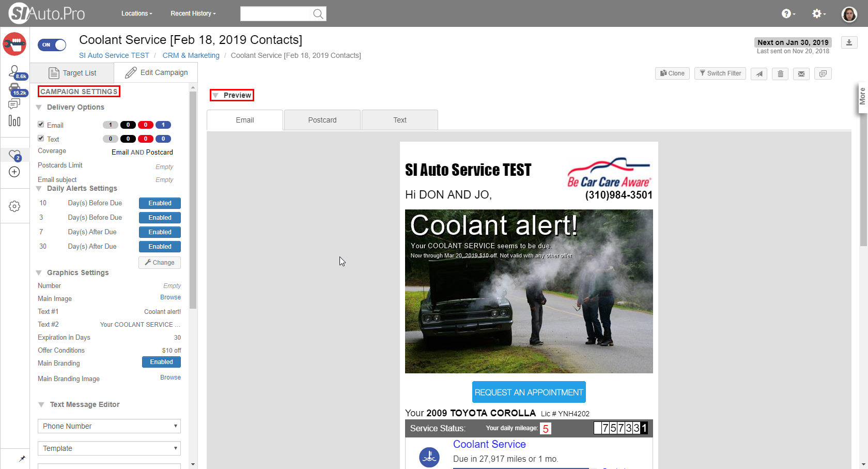Switch to the Text preview tab

[x=400, y=120]
